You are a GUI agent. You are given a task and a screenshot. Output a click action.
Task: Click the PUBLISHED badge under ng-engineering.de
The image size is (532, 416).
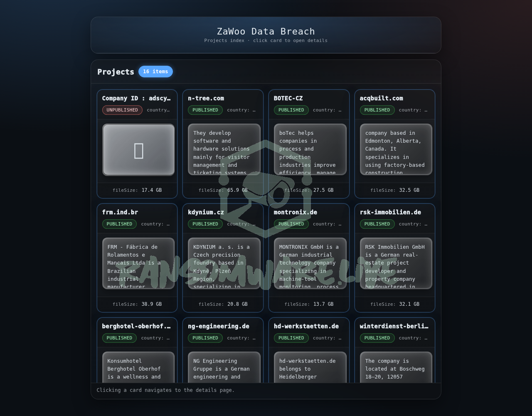pyautogui.click(x=205, y=338)
